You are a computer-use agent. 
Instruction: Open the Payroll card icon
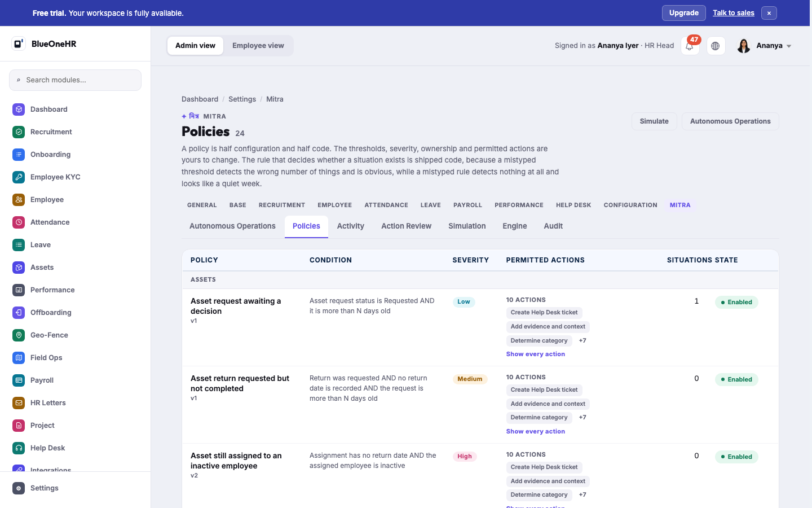coord(19,380)
